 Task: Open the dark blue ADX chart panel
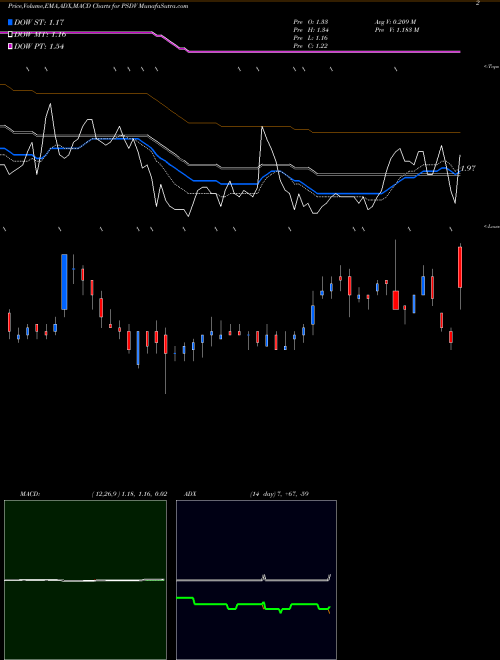tap(256, 580)
